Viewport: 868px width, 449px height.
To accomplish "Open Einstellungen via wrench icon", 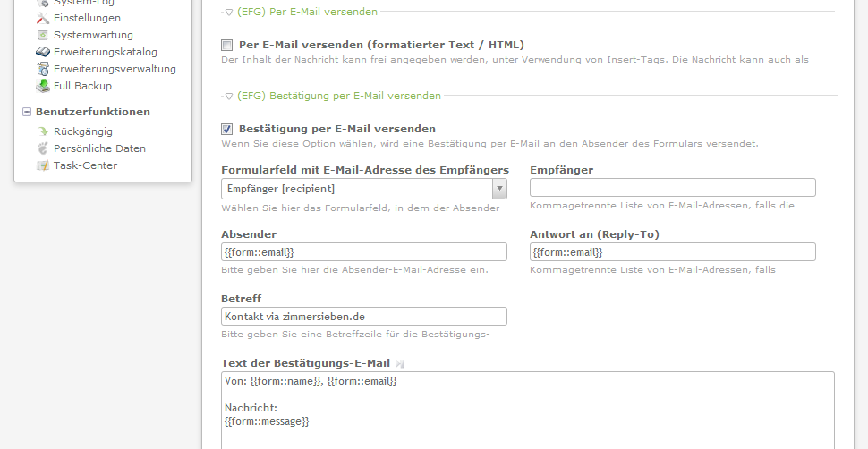I will click(43, 18).
